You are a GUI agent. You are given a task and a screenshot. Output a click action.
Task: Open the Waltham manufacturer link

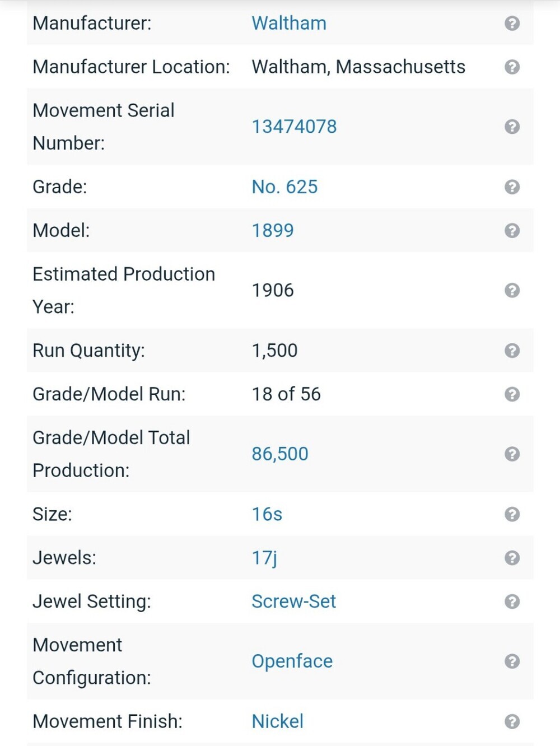pyautogui.click(x=289, y=23)
